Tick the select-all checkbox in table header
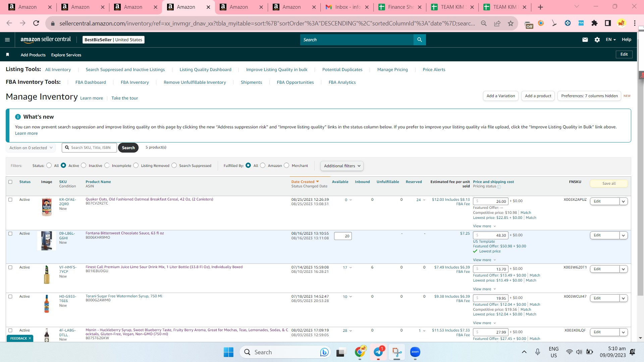The height and width of the screenshot is (362, 644). (x=10, y=182)
